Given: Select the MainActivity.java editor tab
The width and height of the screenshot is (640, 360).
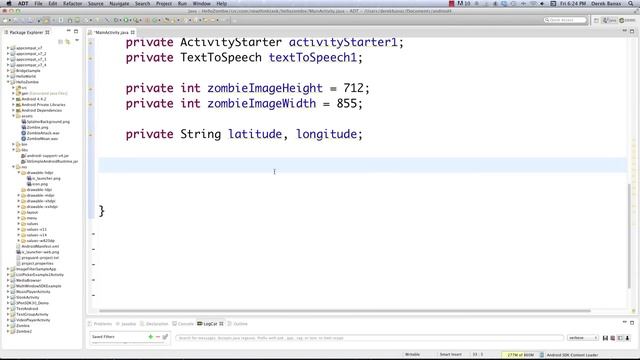Looking at the screenshot, I should pyautogui.click(x=111, y=32).
